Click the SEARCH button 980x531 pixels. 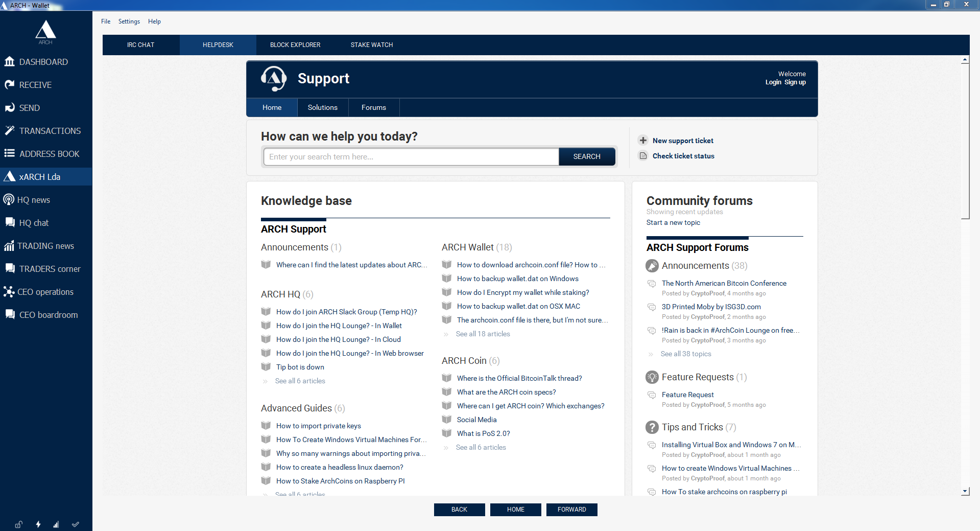pyautogui.click(x=587, y=156)
